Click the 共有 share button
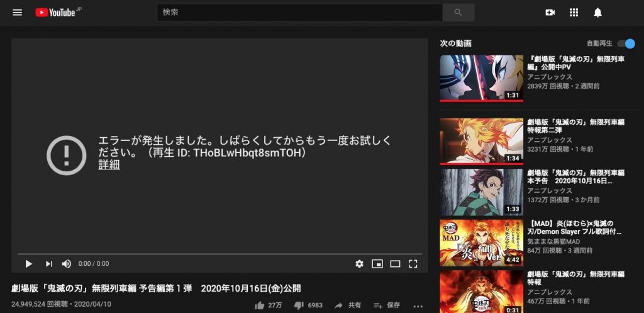 point(348,305)
